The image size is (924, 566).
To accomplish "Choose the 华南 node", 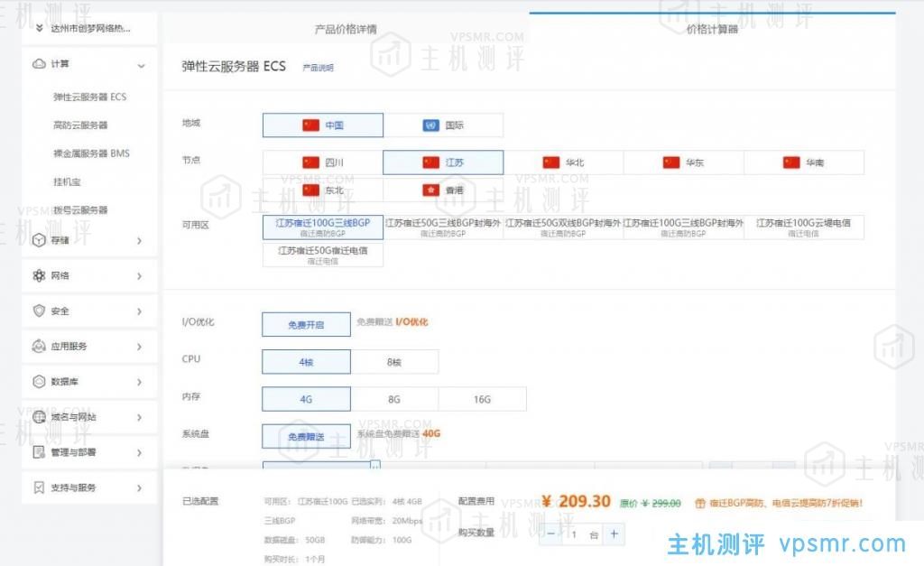I will [804, 162].
